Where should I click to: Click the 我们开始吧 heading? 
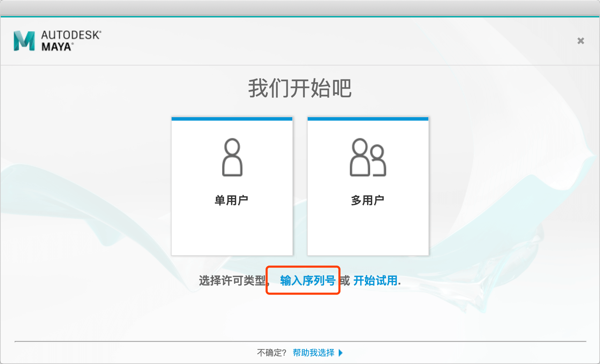(x=300, y=88)
